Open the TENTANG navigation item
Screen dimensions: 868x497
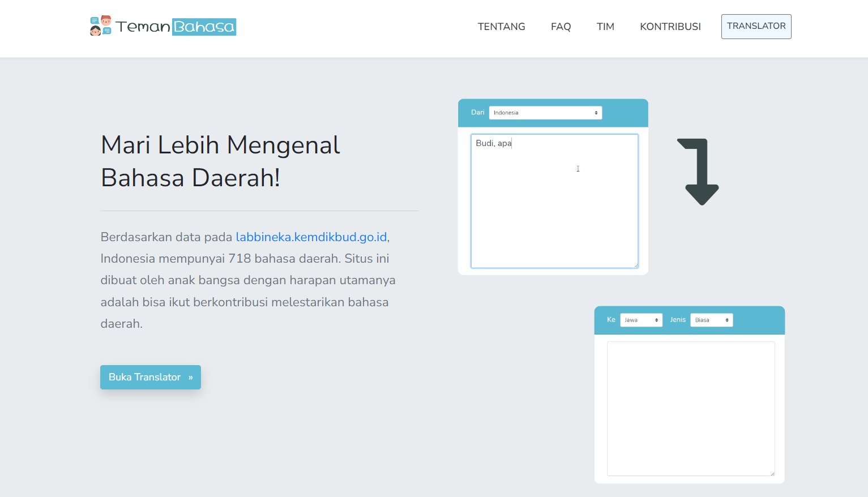tap(501, 27)
